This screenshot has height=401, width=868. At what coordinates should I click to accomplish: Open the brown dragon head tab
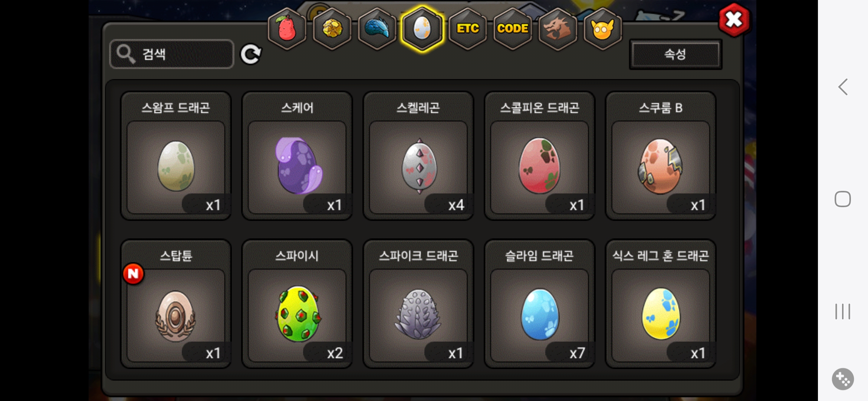pos(558,29)
